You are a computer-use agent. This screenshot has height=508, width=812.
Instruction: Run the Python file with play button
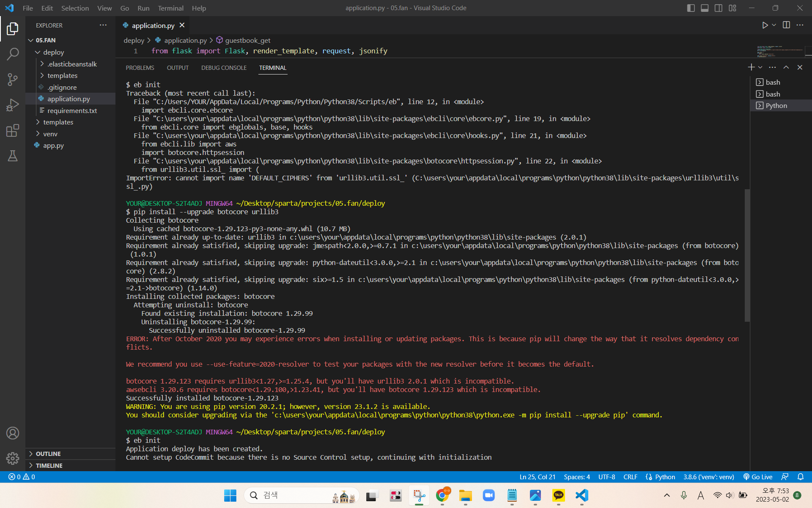[765, 25]
